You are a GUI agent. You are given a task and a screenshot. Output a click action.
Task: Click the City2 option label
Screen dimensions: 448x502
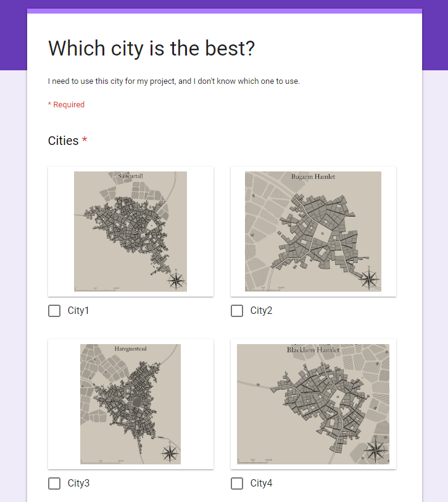click(x=261, y=311)
